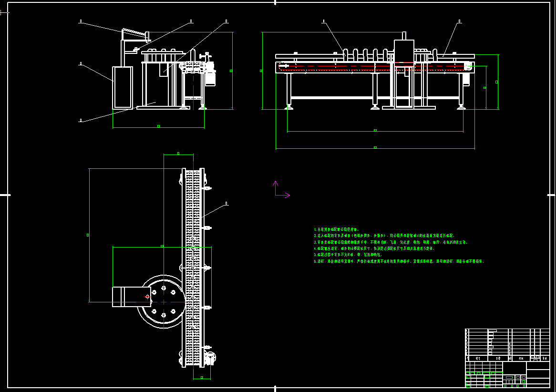Select technical note line 1

(x=336, y=229)
